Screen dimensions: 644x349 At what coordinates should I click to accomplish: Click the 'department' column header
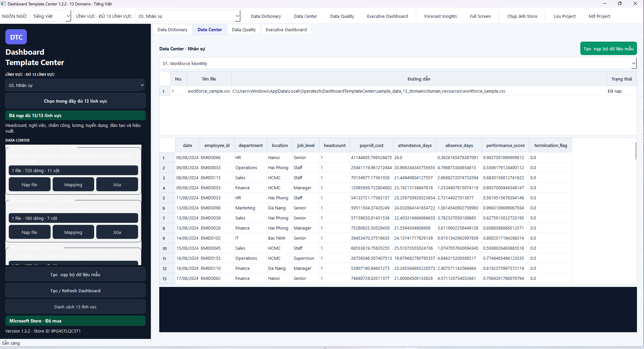tap(250, 145)
